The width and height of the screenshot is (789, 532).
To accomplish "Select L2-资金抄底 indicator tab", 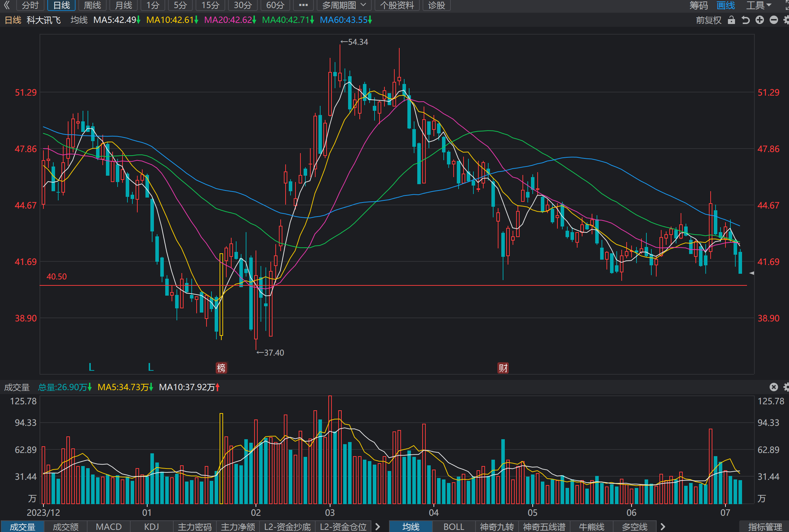I will coord(287,527).
